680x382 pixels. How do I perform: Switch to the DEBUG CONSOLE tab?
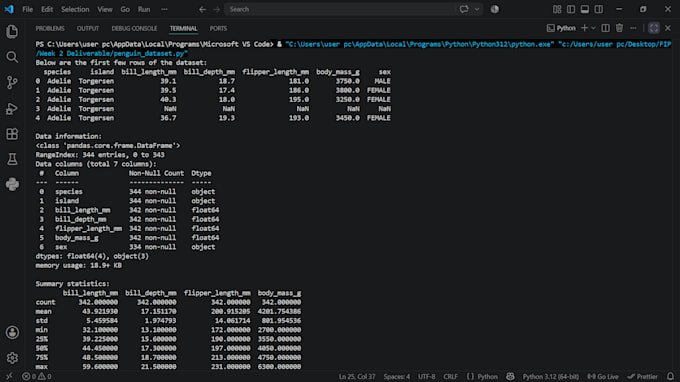pos(134,28)
